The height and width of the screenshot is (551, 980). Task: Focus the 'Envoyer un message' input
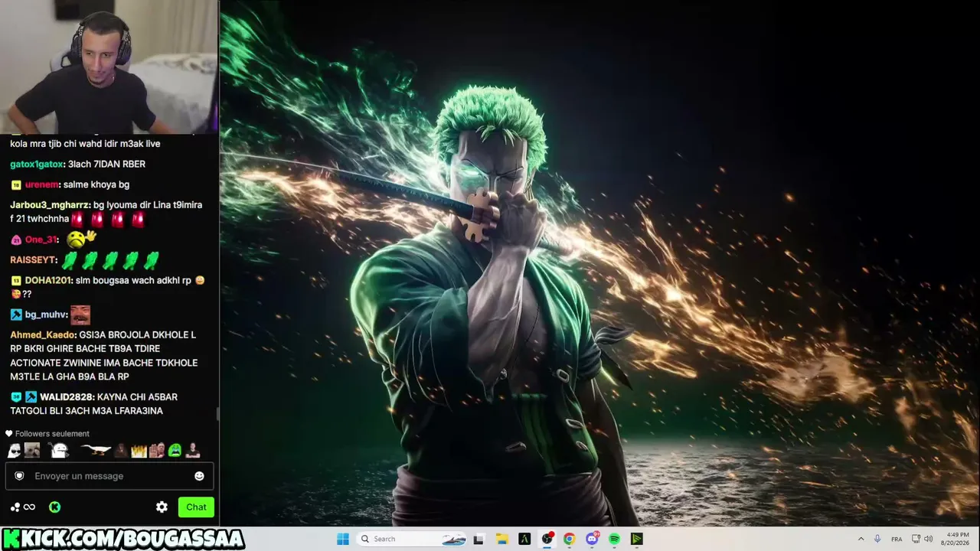(x=109, y=476)
